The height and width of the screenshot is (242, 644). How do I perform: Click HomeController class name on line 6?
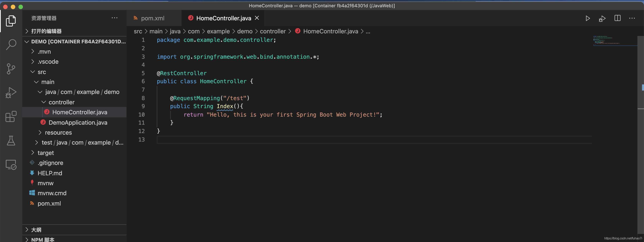pos(223,81)
